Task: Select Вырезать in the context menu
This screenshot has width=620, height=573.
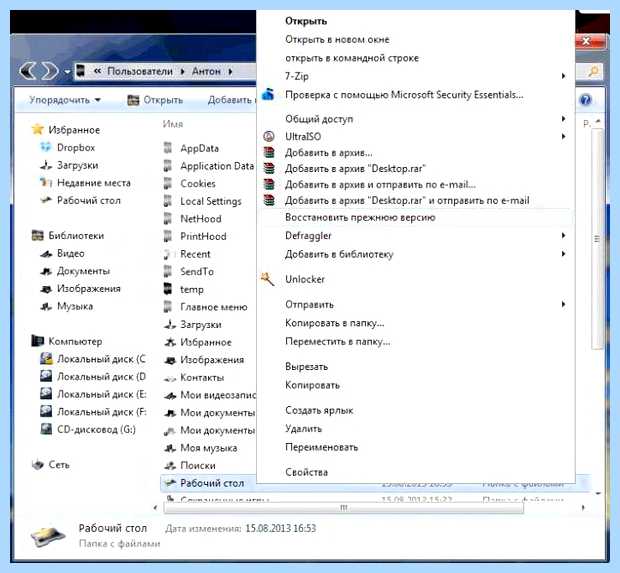Action: (306, 367)
